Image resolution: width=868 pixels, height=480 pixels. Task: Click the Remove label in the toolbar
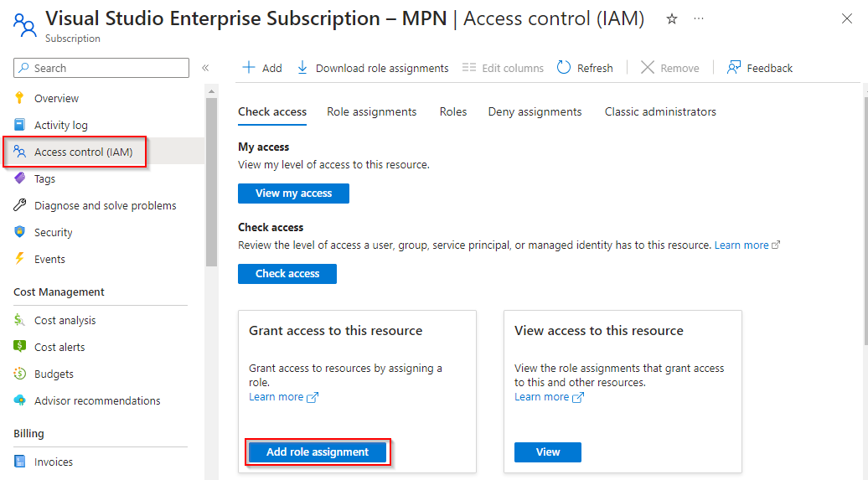[679, 68]
